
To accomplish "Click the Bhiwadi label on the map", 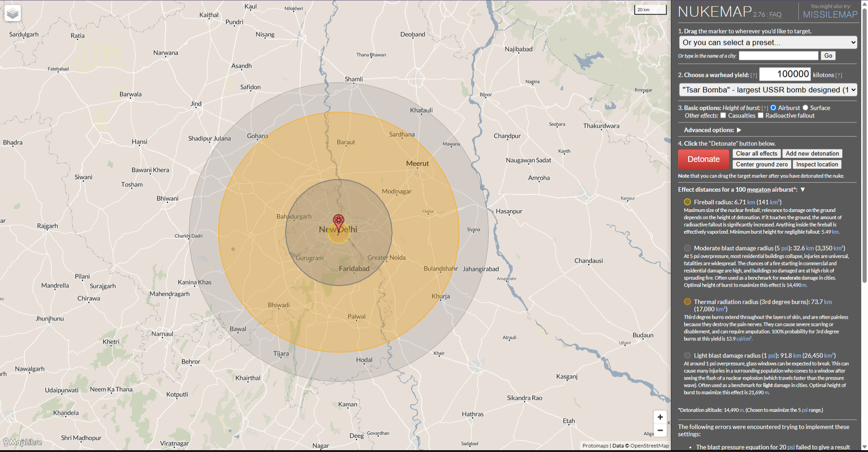I will (x=278, y=305).
